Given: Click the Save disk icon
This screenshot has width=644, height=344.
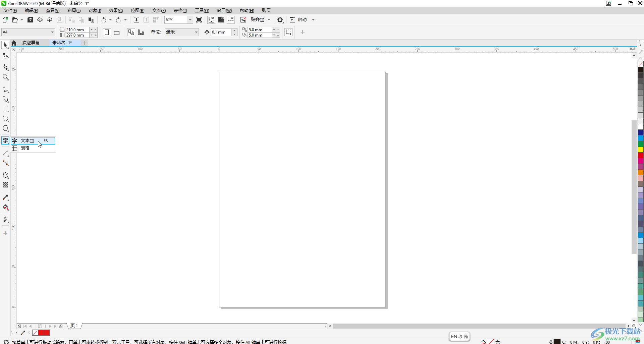Looking at the screenshot, I should point(30,20).
